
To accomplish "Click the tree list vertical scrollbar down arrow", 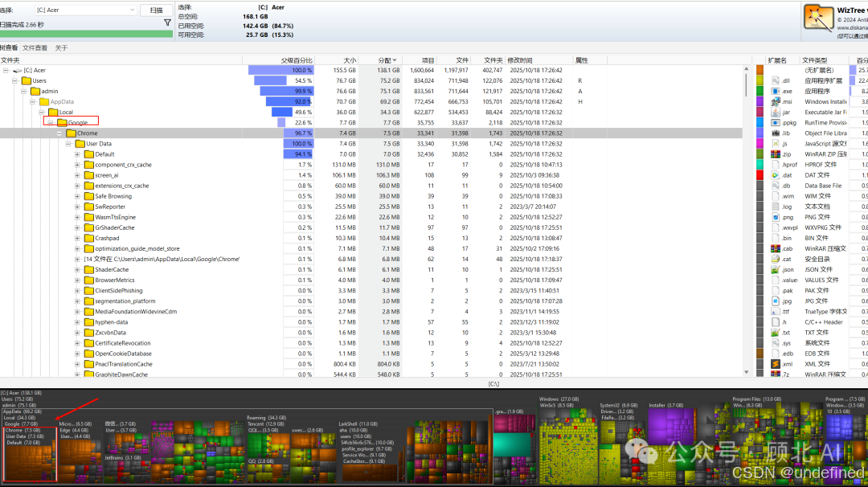I will pos(746,372).
